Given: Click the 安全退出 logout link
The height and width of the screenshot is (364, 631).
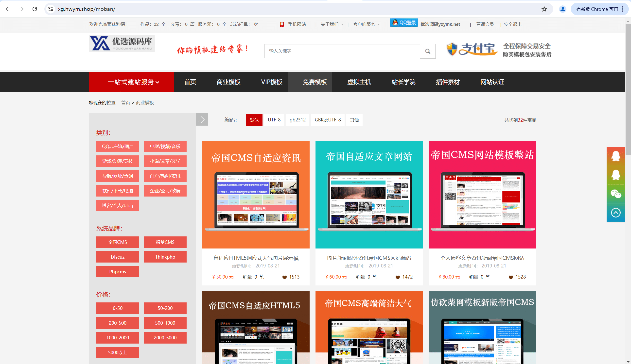Looking at the screenshot, I should [x=512, y=24].
